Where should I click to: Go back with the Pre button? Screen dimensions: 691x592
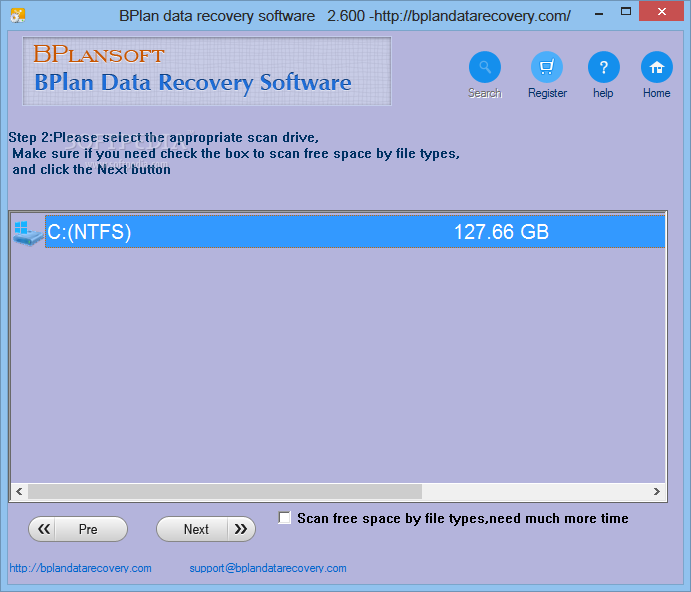click(78, 529)
